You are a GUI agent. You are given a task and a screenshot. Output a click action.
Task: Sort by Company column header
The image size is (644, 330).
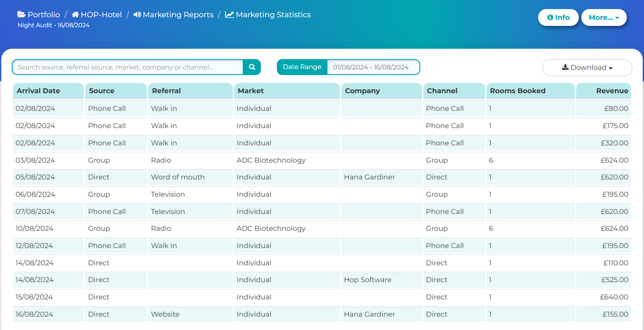click(381, 91)
